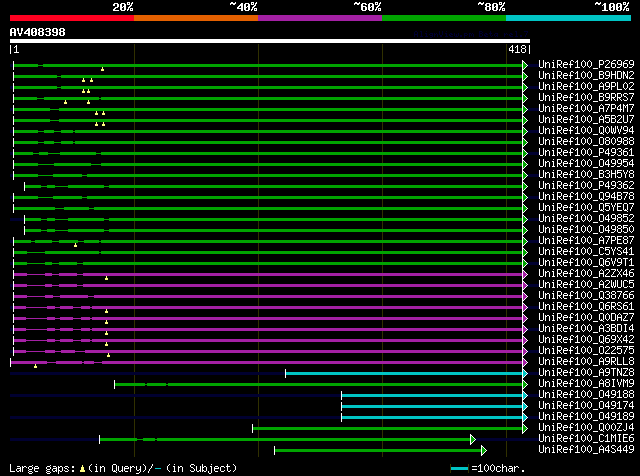The height and width of the screenshot is (476, 640).
Task: Click the UniRef100_O49174 entry
Action: 586,406
